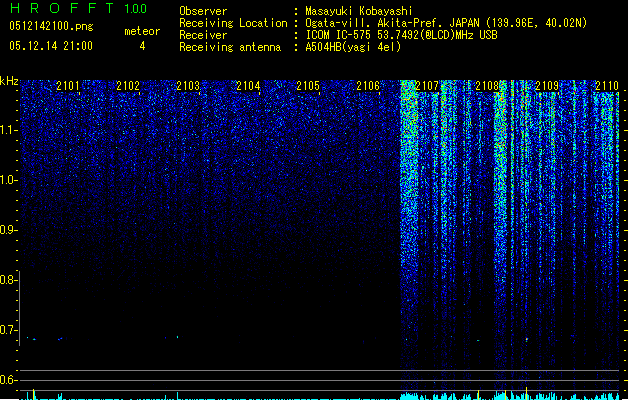Image resolution: width=629 pixels, height=400 pixels.
Task: Click the 2108 time marker
Action: 487,85
